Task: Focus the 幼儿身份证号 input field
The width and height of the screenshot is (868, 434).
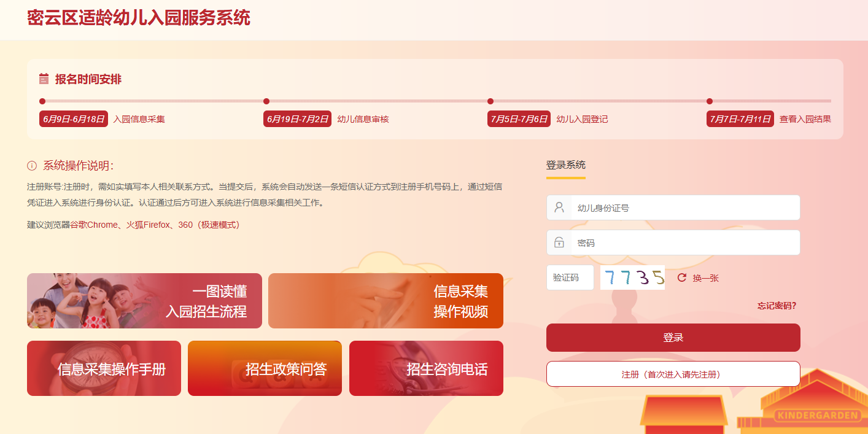Action: [x=685, y=207]
